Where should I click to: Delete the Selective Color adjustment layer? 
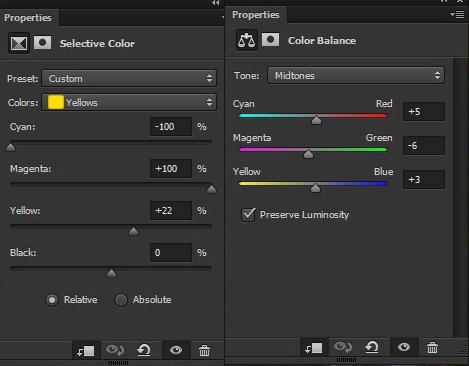pyautogui.click(x=204, y=350)
